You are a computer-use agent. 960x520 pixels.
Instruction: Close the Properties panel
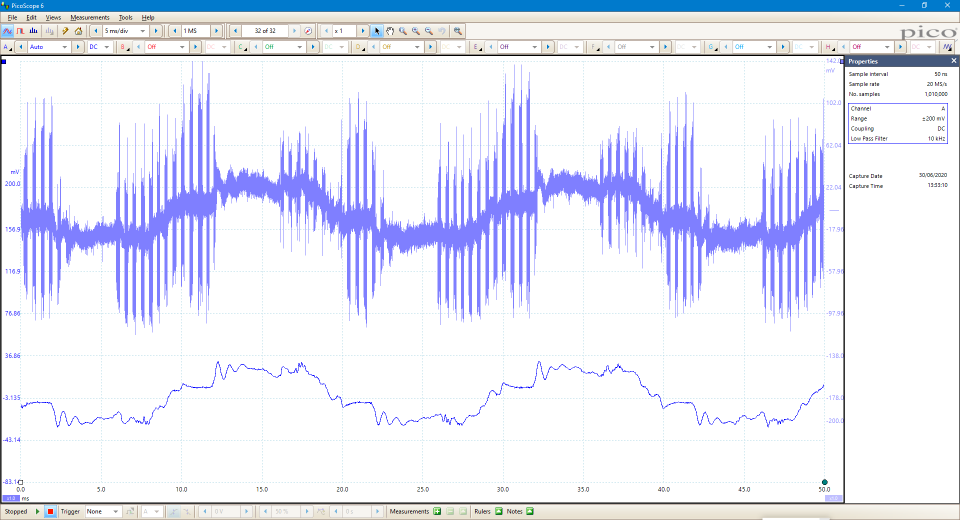[953, 61]
